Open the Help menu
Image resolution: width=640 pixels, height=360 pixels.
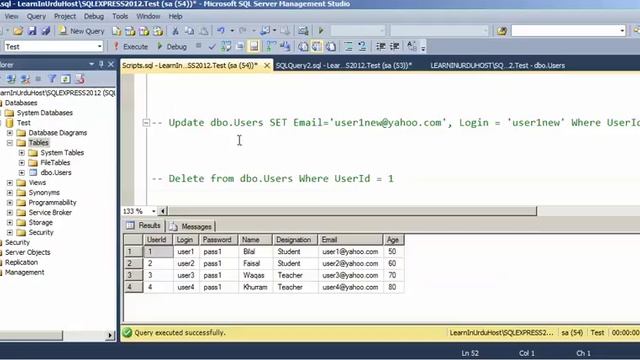click(x=176, y=16)
